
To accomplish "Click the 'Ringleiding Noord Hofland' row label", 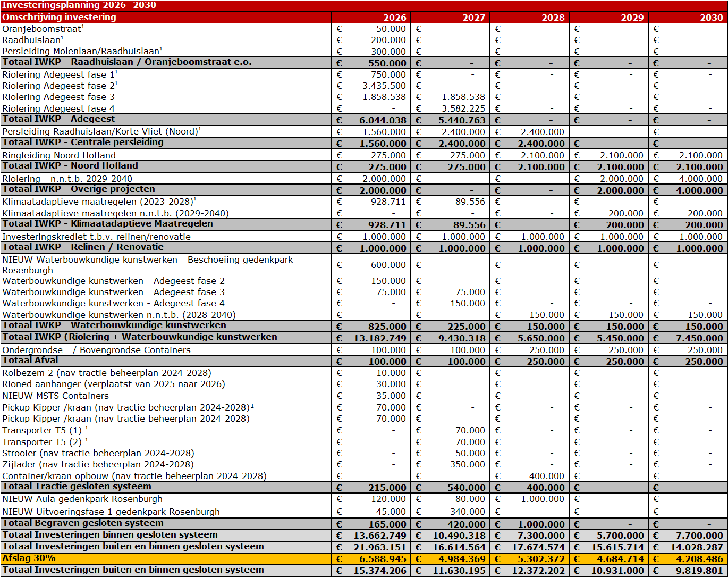I will pos(59,155).
